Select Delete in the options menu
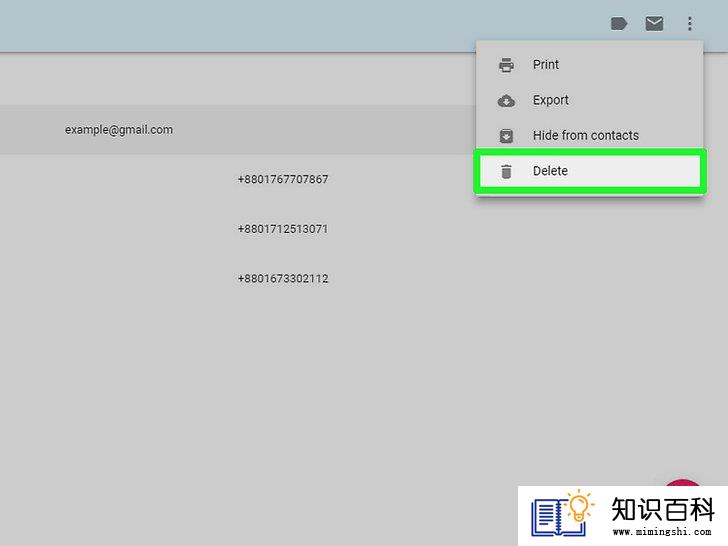728x546 pixels. pyautogui.click(x=590, y=171)
